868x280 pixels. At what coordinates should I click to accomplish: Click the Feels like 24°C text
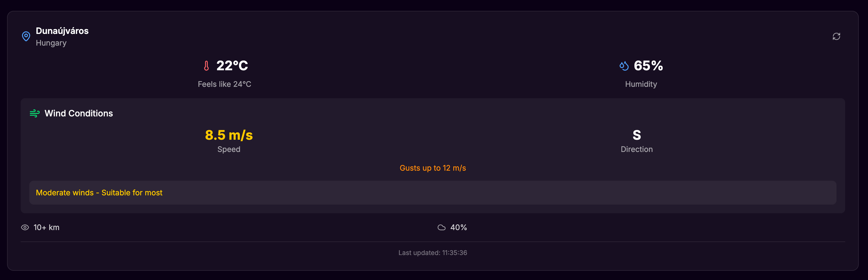coord(224,84)
